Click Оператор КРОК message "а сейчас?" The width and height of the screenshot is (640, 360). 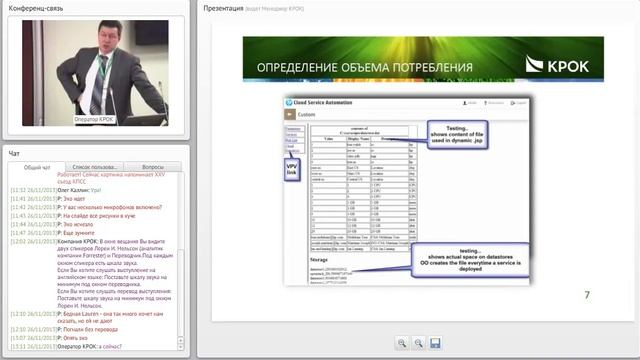(110, 347)
